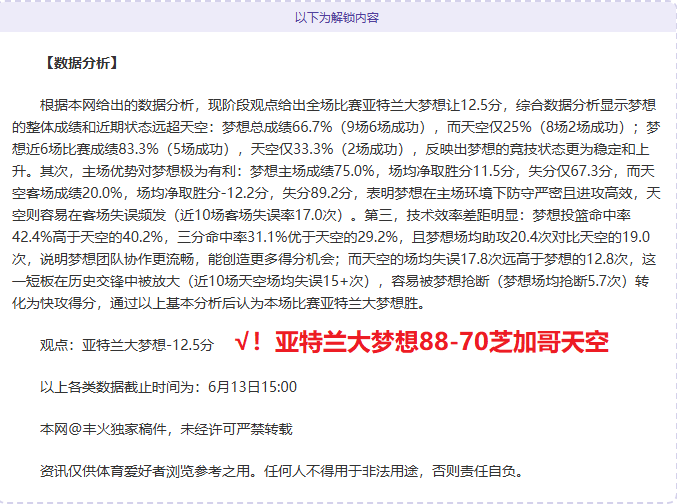Viewport: 677px width, 504px height.
Task: Click the red result 亚特兰大梦想88-70芝加哥天空
Action: pyautogui.click(x=442, y=342)
